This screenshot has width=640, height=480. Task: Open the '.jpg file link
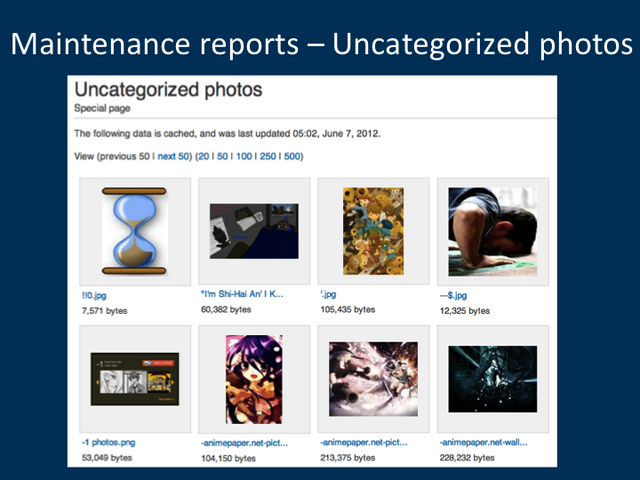point(328,294)
